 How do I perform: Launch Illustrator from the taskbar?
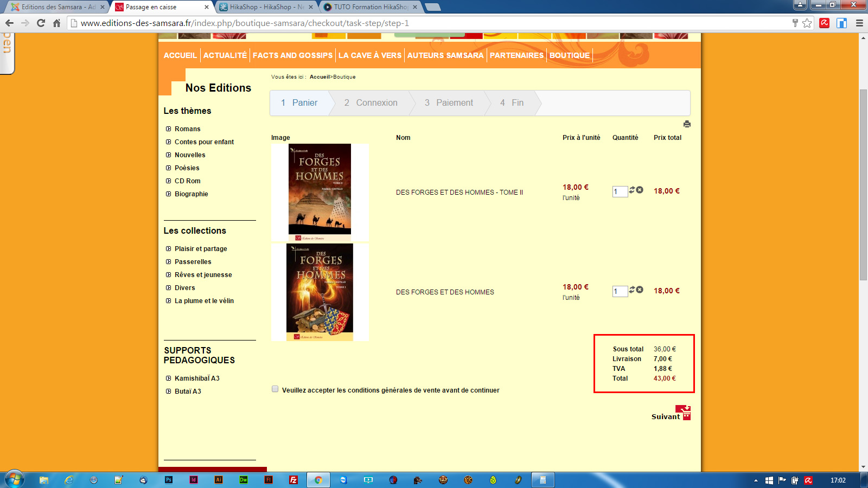click(x=219, y=480)
